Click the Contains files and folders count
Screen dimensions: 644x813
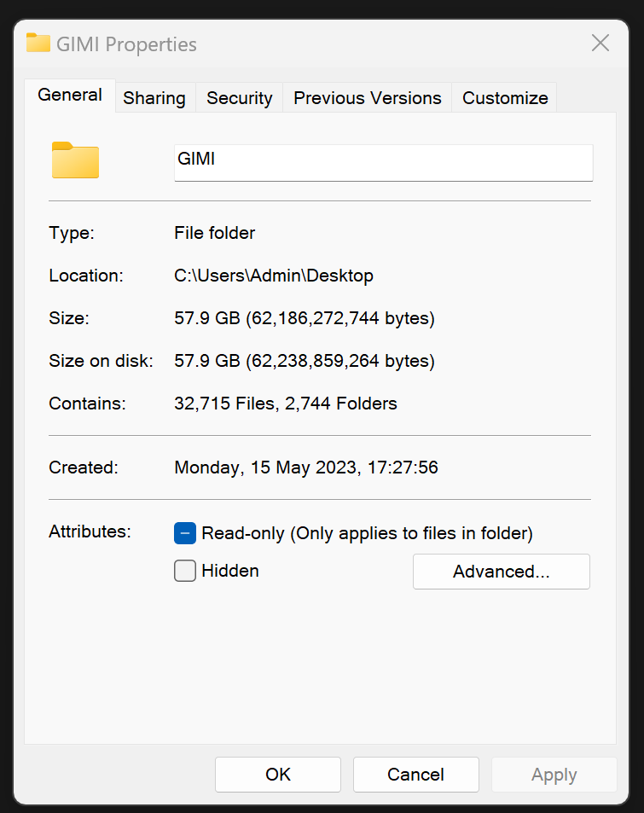[286, 404]
